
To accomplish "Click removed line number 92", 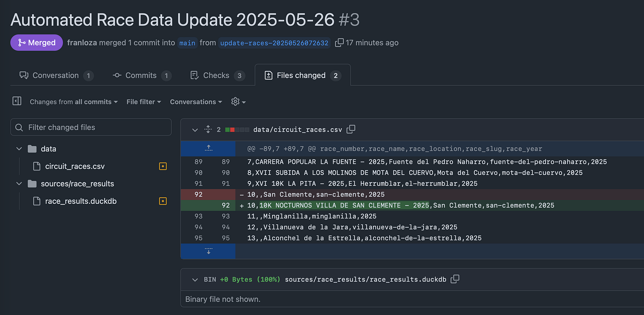I will coord(199,195).
